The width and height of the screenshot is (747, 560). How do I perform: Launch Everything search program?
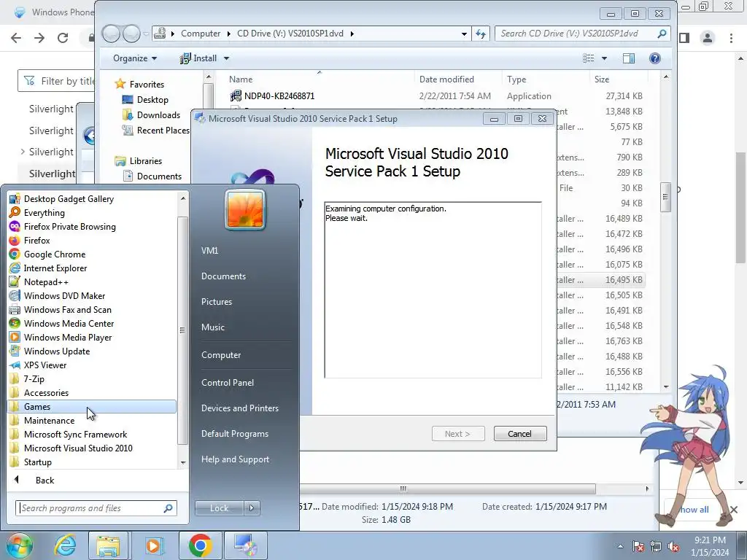pyautogui.click(x=44, y=213)
